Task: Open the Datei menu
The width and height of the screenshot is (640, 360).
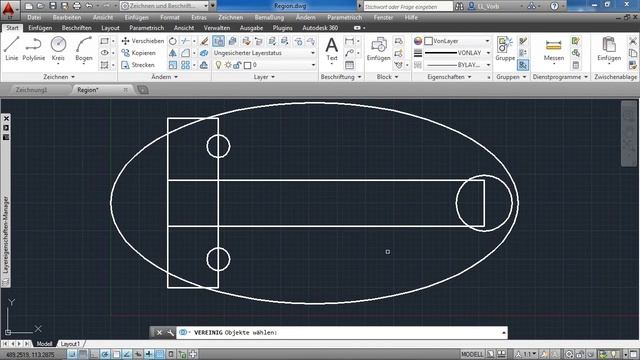Action: [34, 18]
